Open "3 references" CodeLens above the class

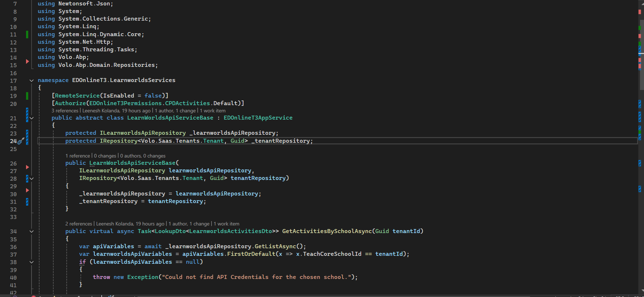pos(65,111)
